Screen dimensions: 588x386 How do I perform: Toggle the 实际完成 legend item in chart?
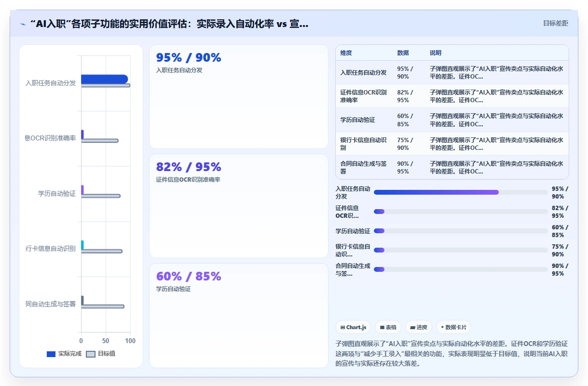point(64,354)
